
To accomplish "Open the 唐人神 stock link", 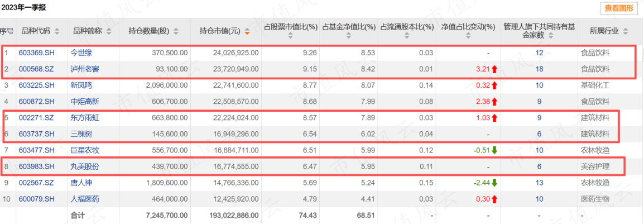I will 80,183.
